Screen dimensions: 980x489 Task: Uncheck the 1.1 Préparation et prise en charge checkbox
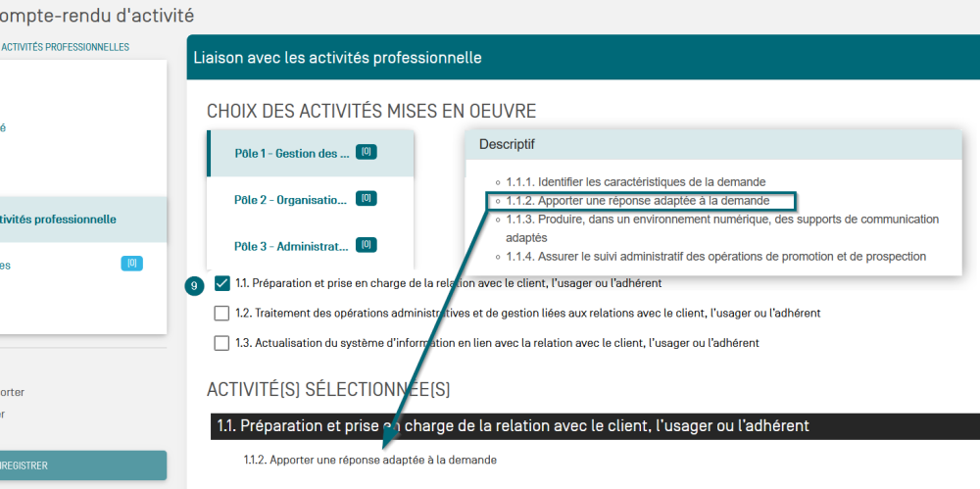point(221,284)
